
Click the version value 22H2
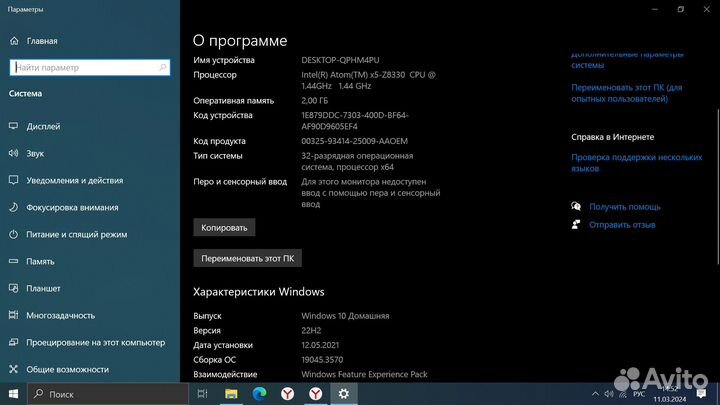coord(311,331)
